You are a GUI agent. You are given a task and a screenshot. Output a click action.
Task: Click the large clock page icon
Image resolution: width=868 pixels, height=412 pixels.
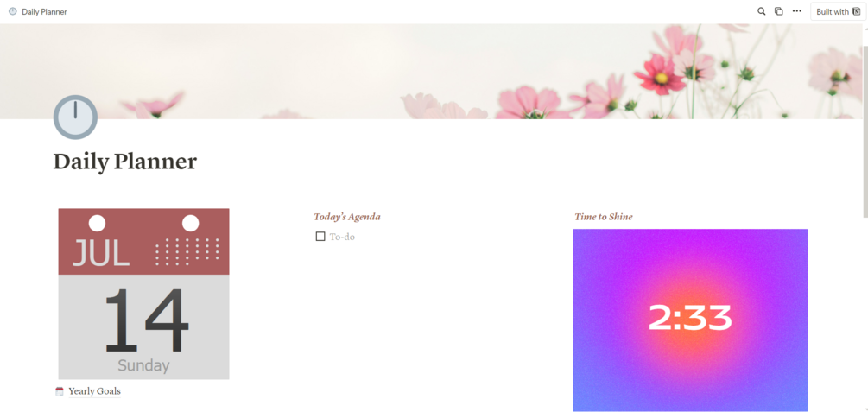pos(75,117)
